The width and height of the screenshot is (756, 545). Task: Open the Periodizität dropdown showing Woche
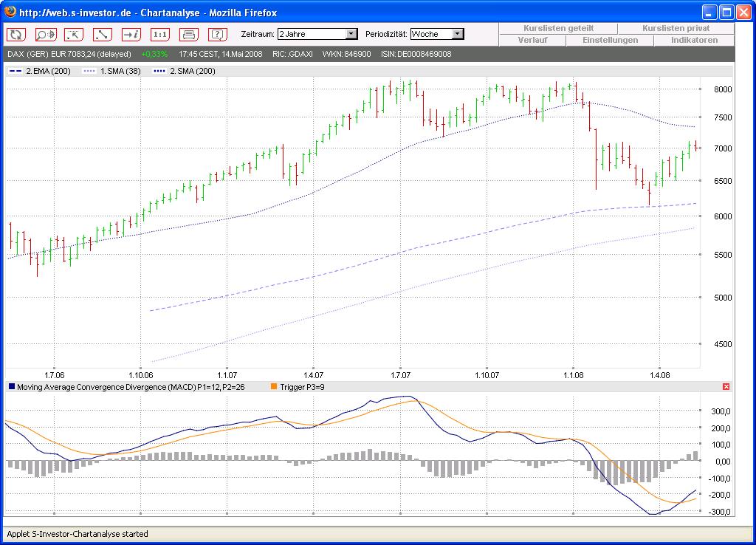point(437,34)
